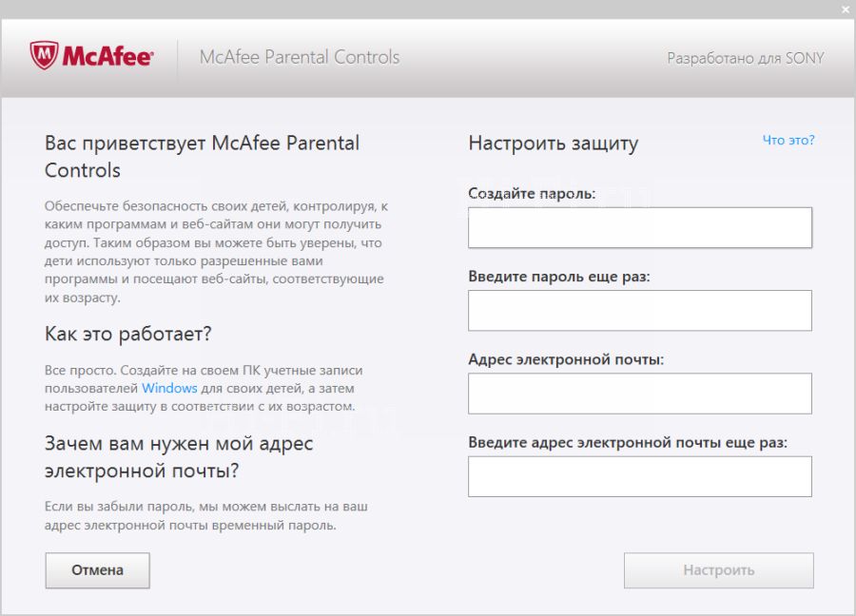Viewport: 856px width, 616px height.
Task: Click the 'McAfee Parental Controls' header title
Action: click(300, 57)
